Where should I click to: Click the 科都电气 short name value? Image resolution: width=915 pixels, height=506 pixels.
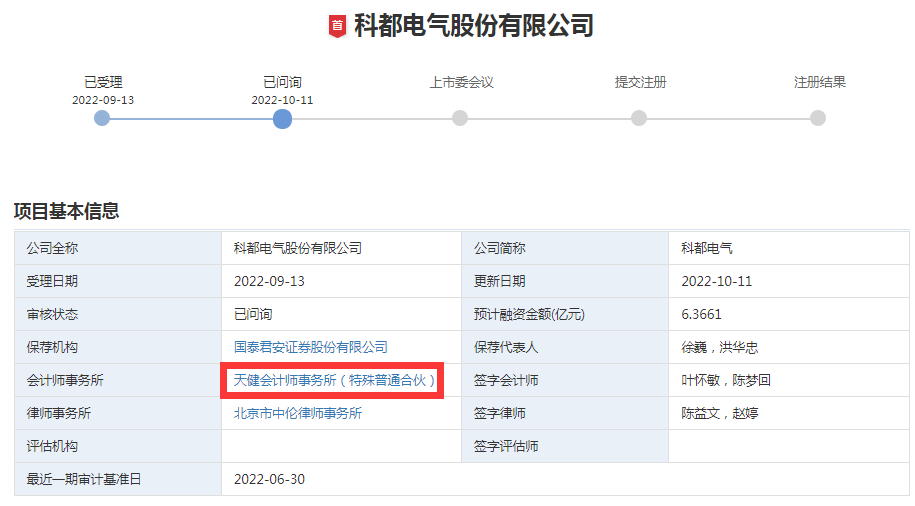pyautogui.click(x=707, y=248)
